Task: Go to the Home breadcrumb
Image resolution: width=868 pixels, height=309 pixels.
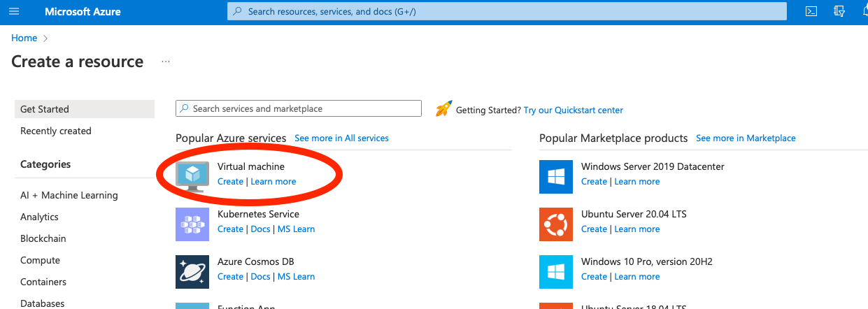Action: pos(24,38)
